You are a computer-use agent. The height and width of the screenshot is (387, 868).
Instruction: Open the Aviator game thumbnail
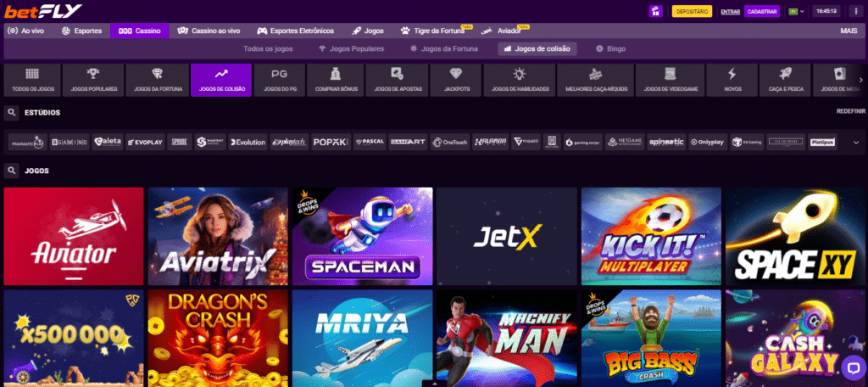tap(74, 236)
